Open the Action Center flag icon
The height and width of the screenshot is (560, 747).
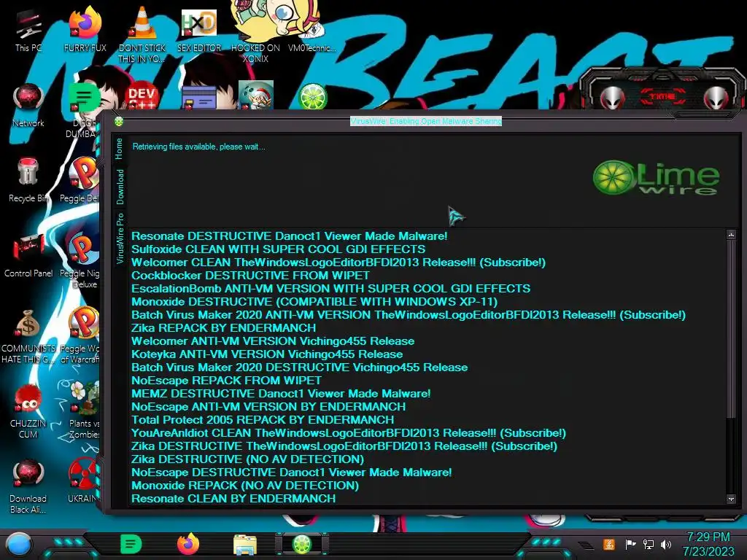tap(630, 544)
